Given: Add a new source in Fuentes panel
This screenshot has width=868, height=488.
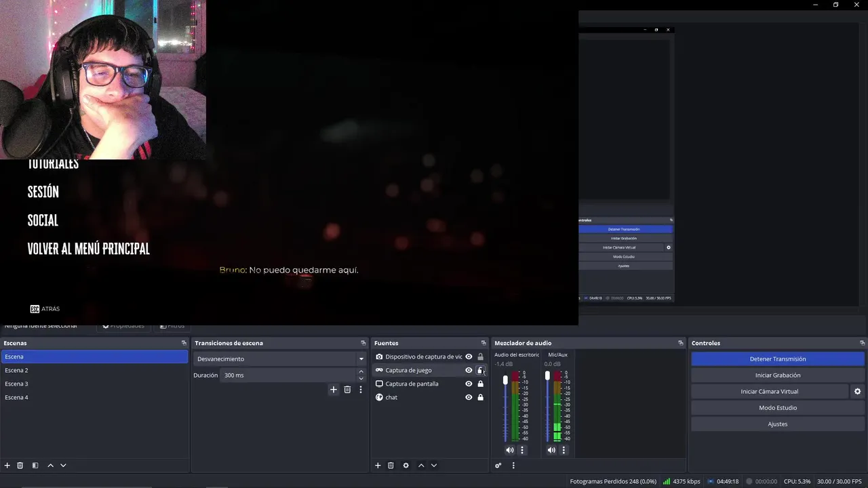Looking at the screenshot, I should [378, 466].
